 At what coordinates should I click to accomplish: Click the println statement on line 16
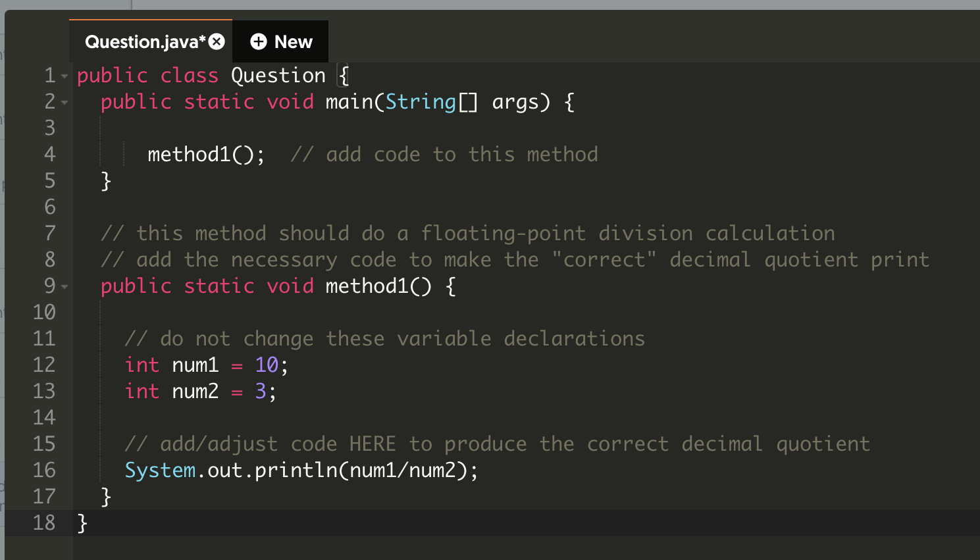pos(296,470)
